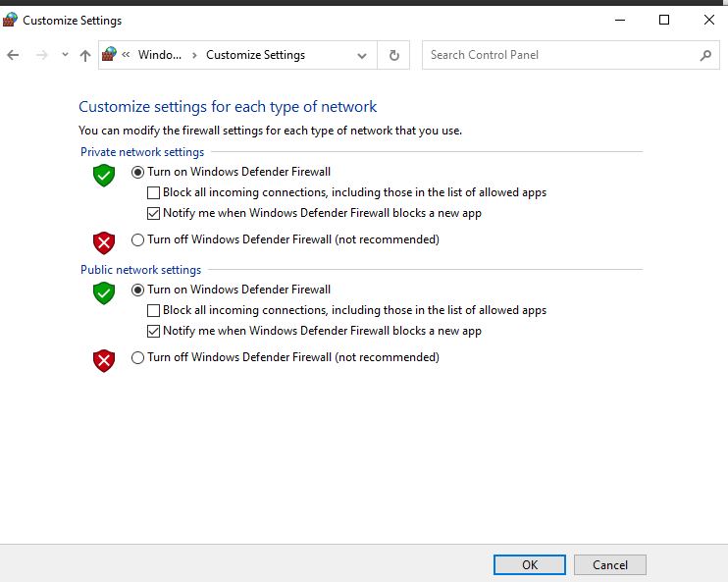Viewport: 728px width, 582px height.
Task: Discard changes with Cancel button
Action: [x=610, y=564]
